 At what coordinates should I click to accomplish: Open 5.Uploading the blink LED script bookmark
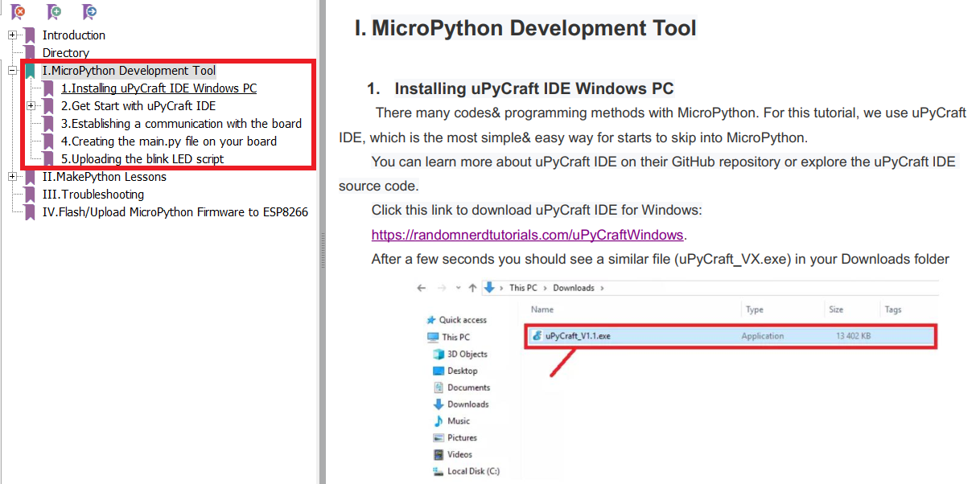(142, 159)
